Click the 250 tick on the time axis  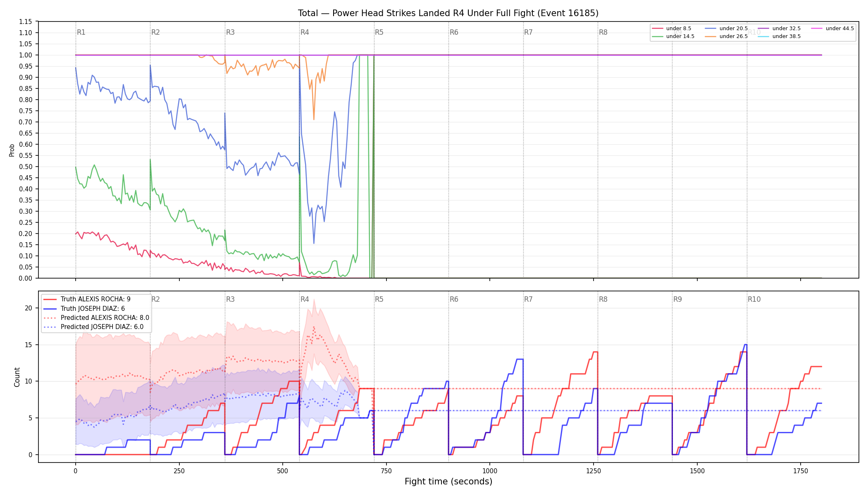point(179,471)
